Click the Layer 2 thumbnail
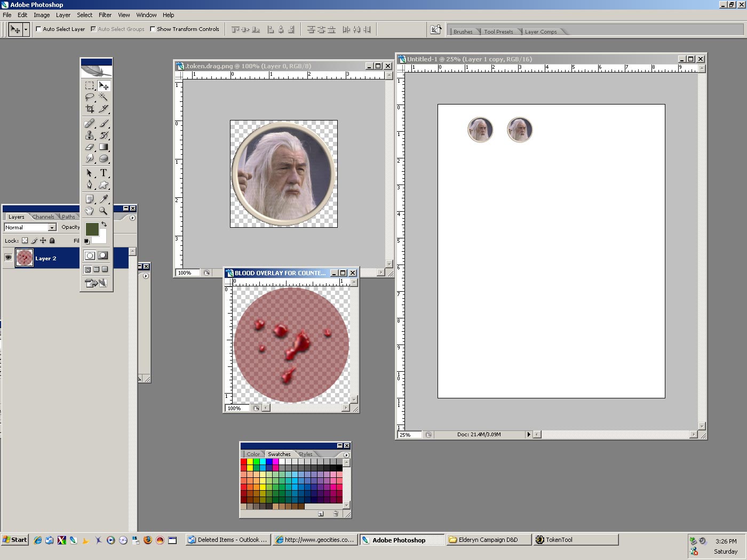The width and height of the screenshot is (747, 560). [x=24, y=258]
